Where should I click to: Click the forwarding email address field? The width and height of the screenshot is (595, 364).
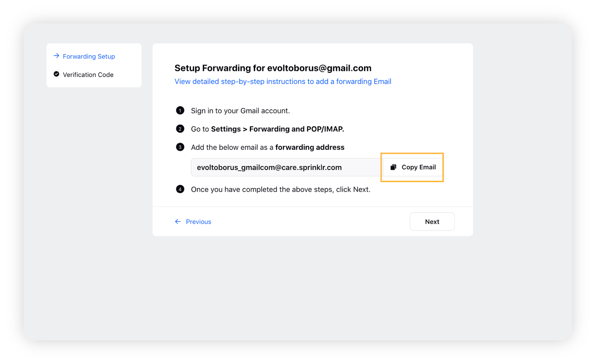[x=286, y=168]
